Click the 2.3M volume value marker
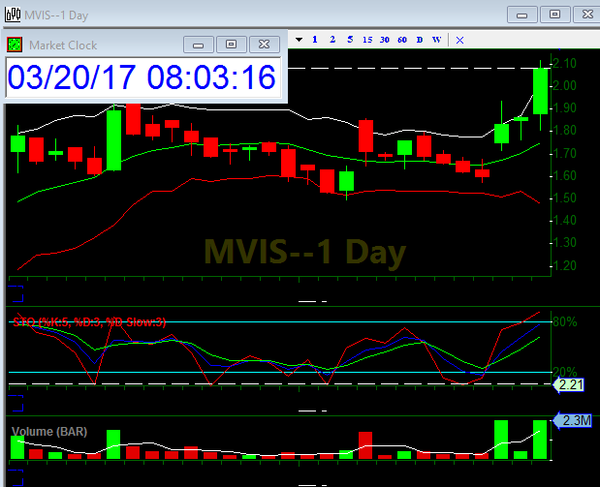600x487 pixels. point(576,421)
